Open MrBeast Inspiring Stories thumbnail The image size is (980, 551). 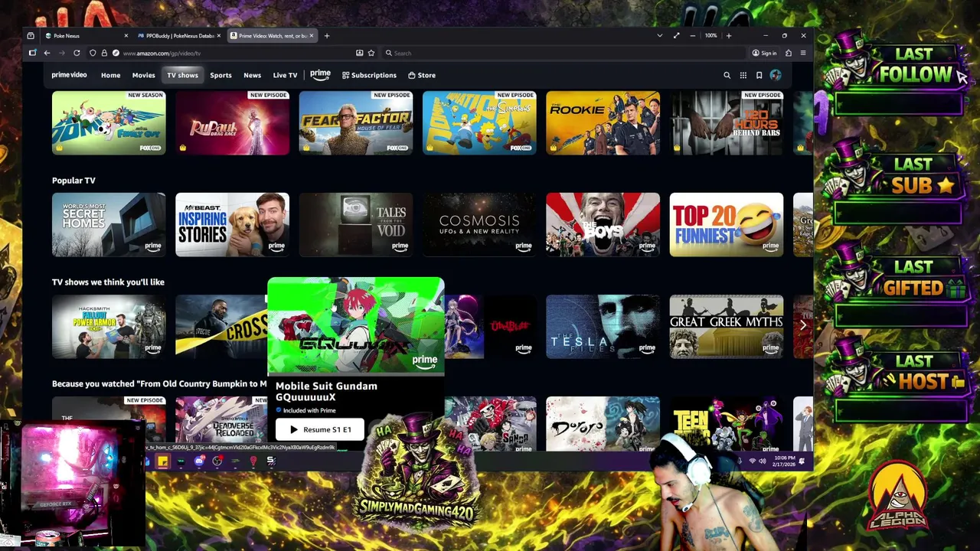232,225
